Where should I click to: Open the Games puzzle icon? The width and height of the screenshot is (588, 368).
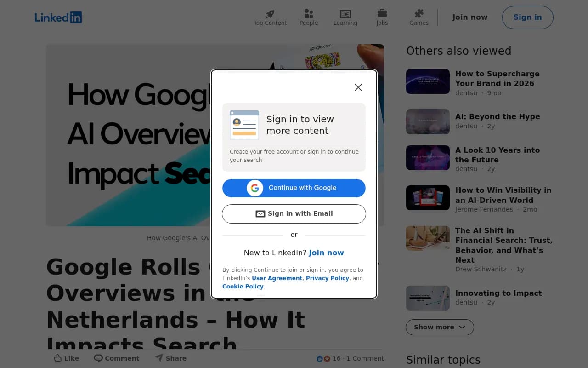pyautogui.click(x=419, y=13)
